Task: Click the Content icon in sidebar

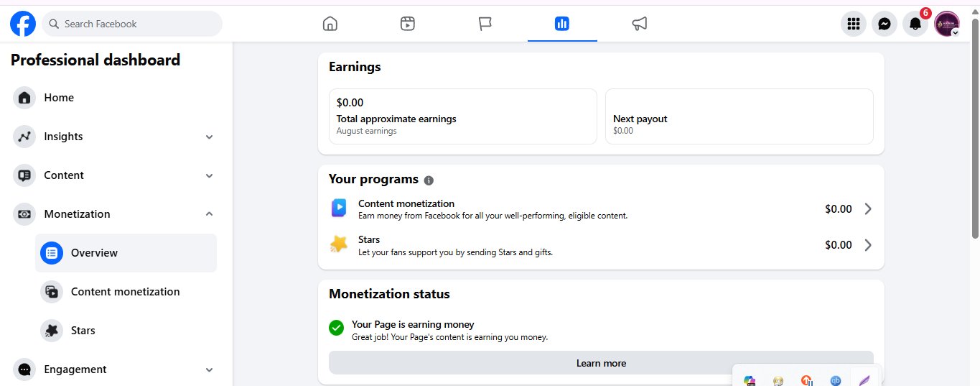Action: (24, 175)
